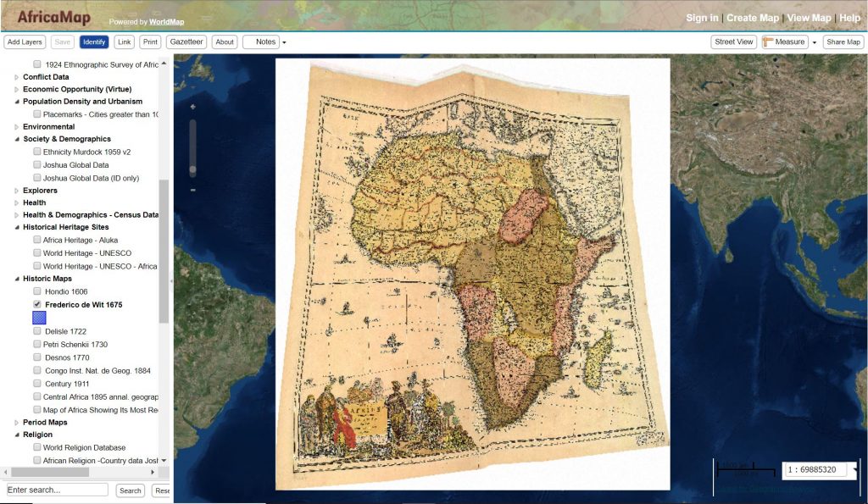Expand the Environmental folder
The width and height of the screenshot is (868, 504).
click(x=17, y=127)
